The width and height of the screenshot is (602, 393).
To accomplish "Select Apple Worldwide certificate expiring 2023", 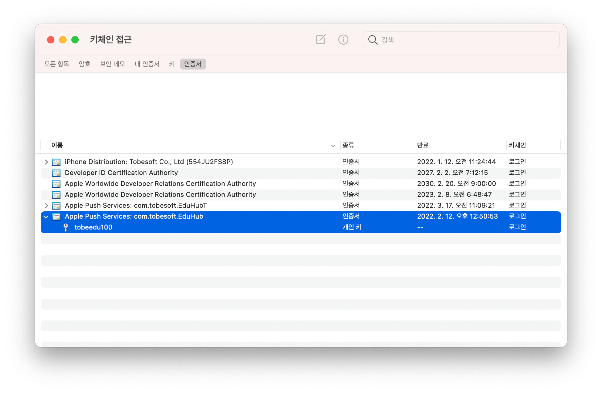I will pyautogui.click(x=301, y=195).
